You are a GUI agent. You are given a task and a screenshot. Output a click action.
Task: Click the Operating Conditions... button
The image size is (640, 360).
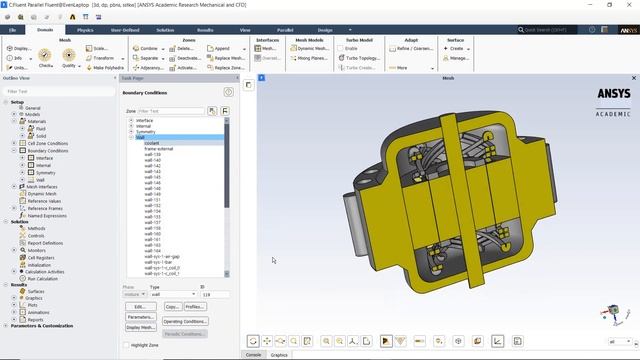coord(185,321)
